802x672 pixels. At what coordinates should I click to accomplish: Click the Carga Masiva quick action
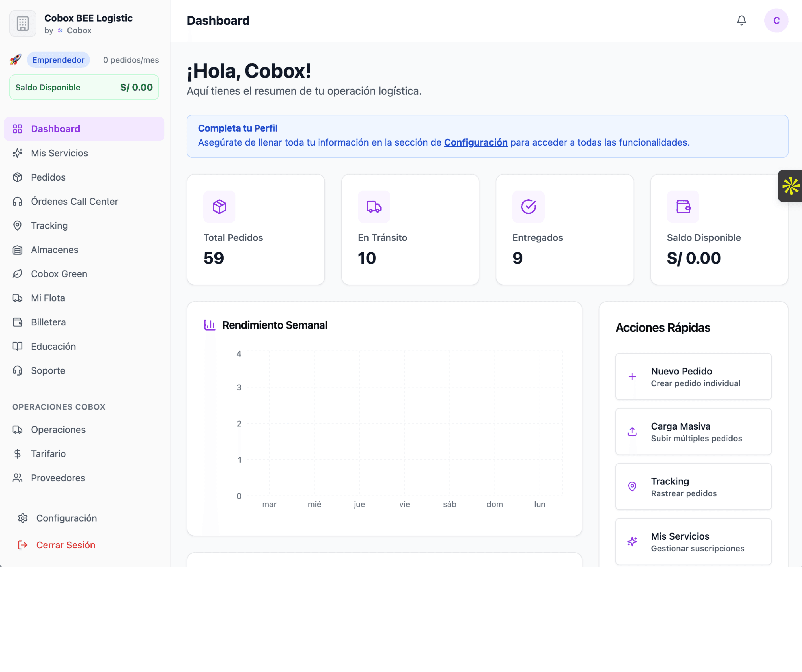click(x=693, y=432)
